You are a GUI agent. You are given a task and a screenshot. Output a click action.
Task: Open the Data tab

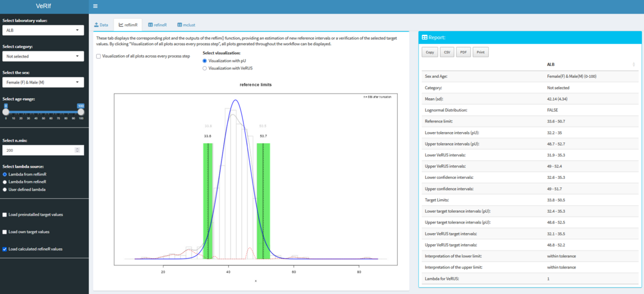coord(101,25)
